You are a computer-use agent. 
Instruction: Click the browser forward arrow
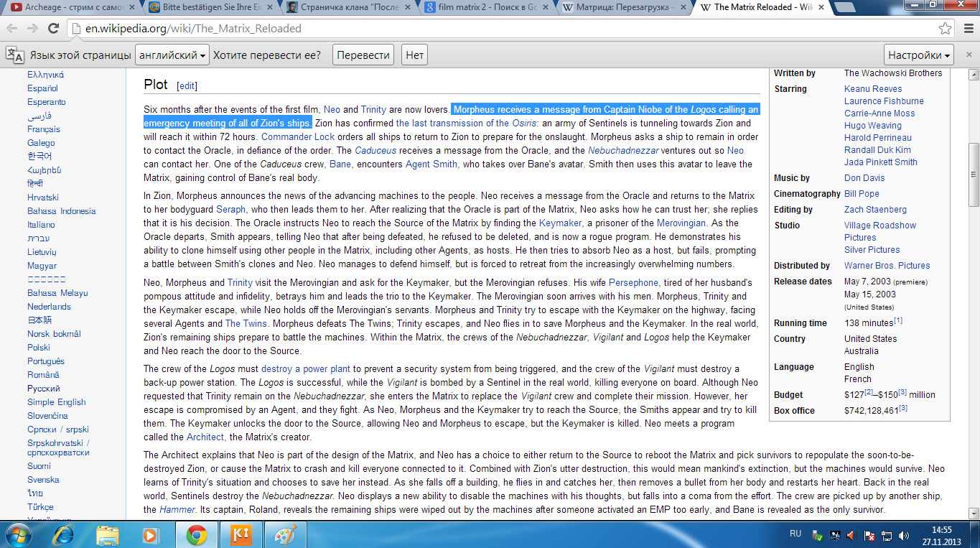click(33, 29)
